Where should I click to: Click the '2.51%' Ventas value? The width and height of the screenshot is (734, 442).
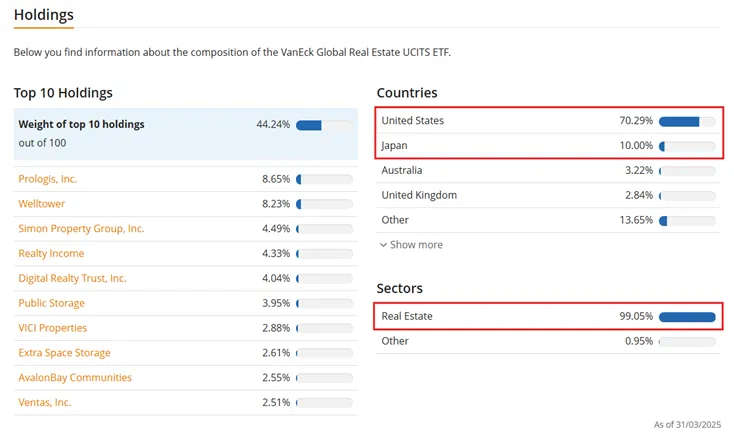tap(276, 402)
